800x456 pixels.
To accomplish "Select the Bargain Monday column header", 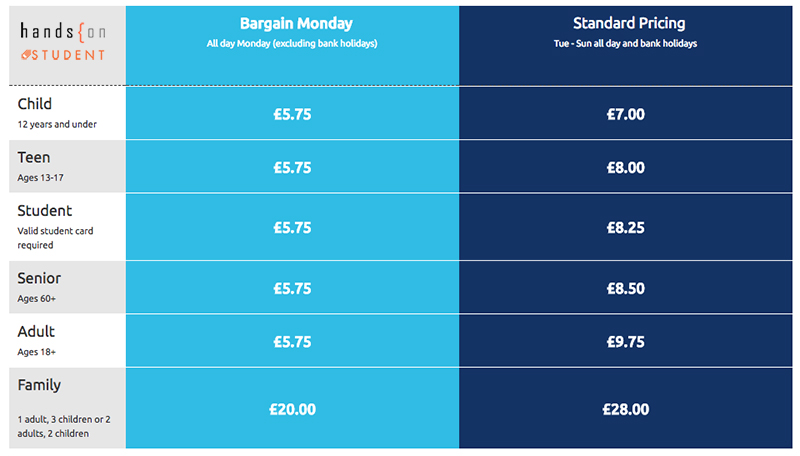I will click(x=296, y=23).
